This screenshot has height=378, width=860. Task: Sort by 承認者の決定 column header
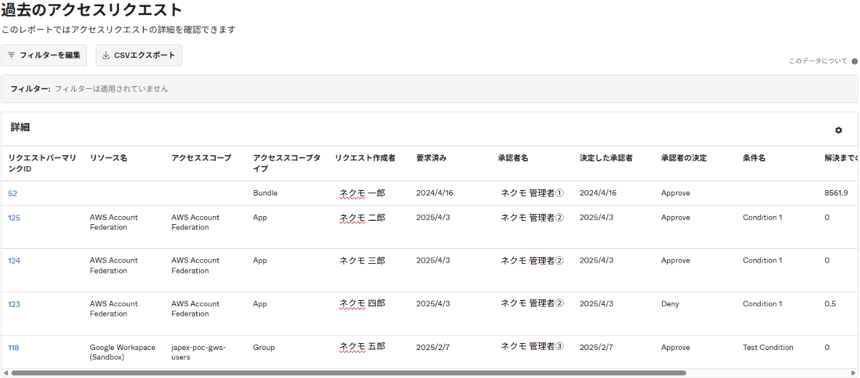pyautogui.click(x=684, y=158)
